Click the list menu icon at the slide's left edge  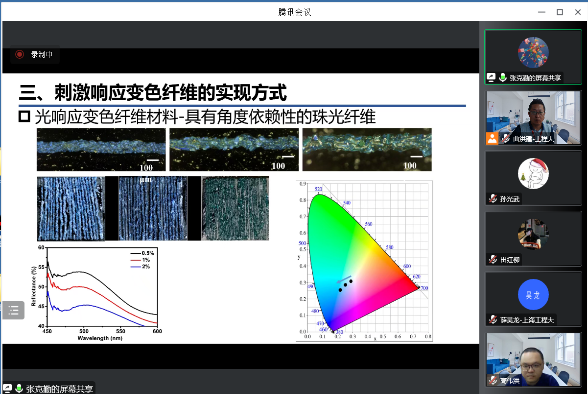pyautogui.click(x=14, y=310)
